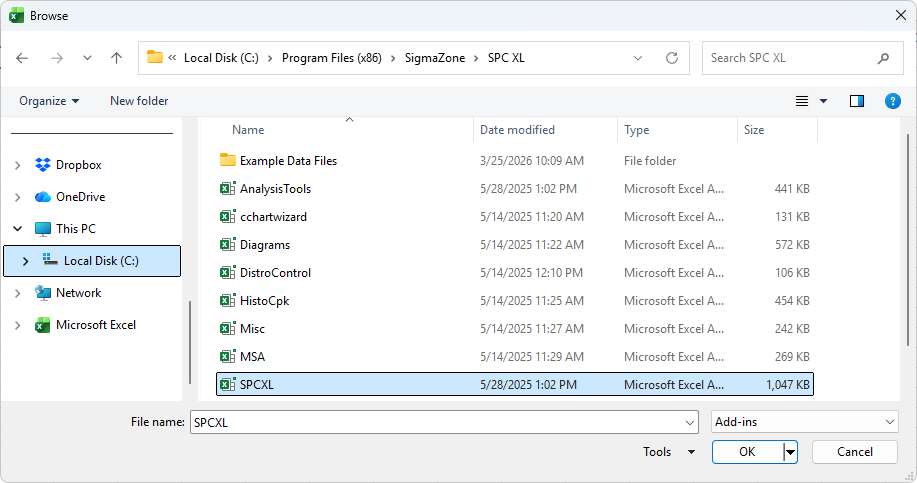
Task: Expand the OneDrive tree node
Action: (x=18, y=197)
